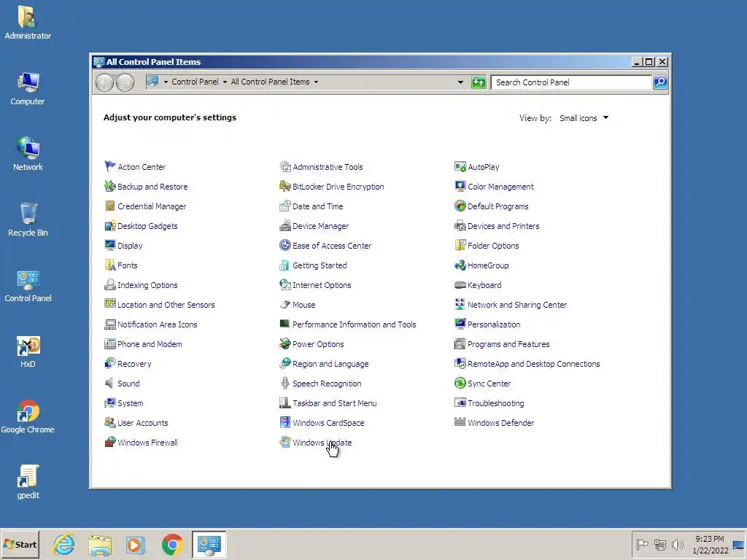
Task: Open Internet Options link
Action: tap(322, 285)
